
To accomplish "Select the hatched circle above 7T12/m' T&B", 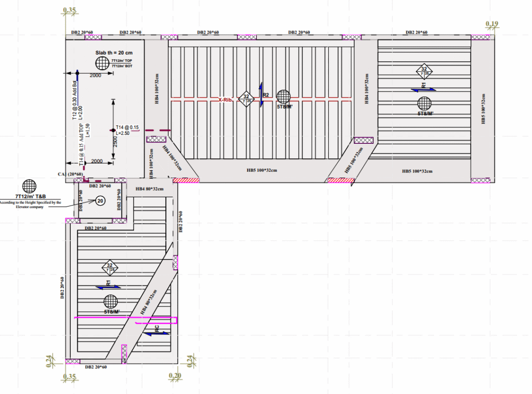I will (30, 186).
